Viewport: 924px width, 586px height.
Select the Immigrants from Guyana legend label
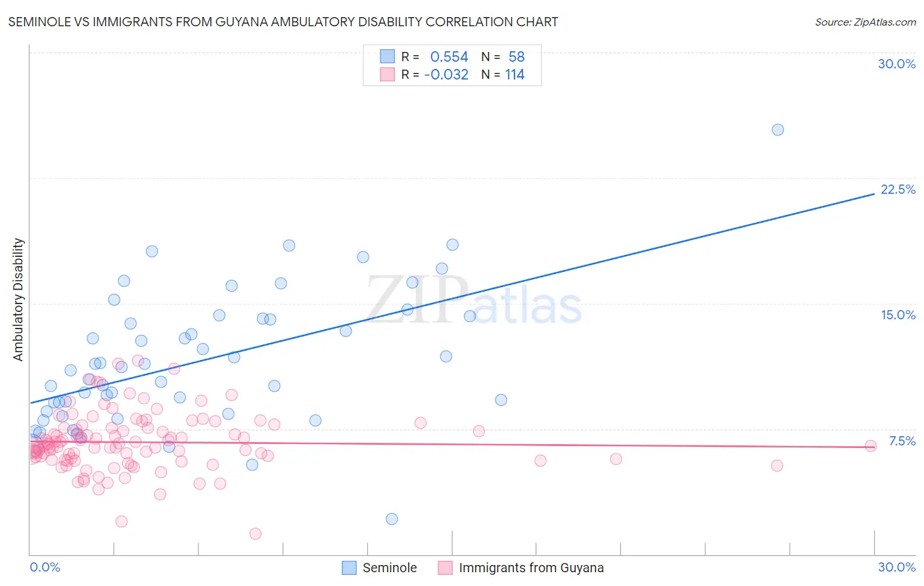(531, 568)
